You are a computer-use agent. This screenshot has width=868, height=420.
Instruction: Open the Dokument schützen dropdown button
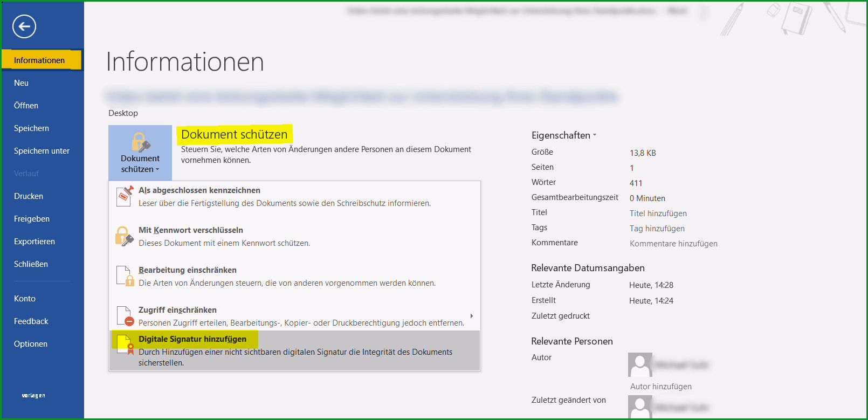coord(140,153)
